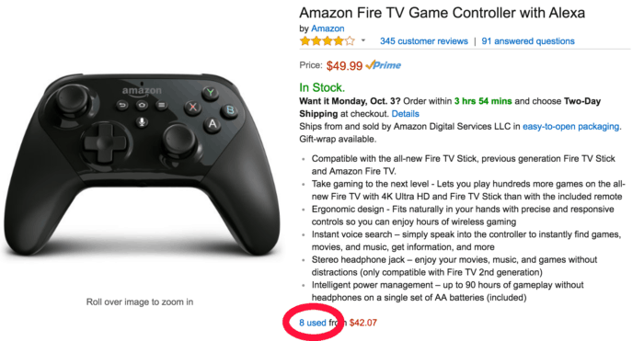
Task: Open the Amazon brand link
Action: click(x=328, y=28)
